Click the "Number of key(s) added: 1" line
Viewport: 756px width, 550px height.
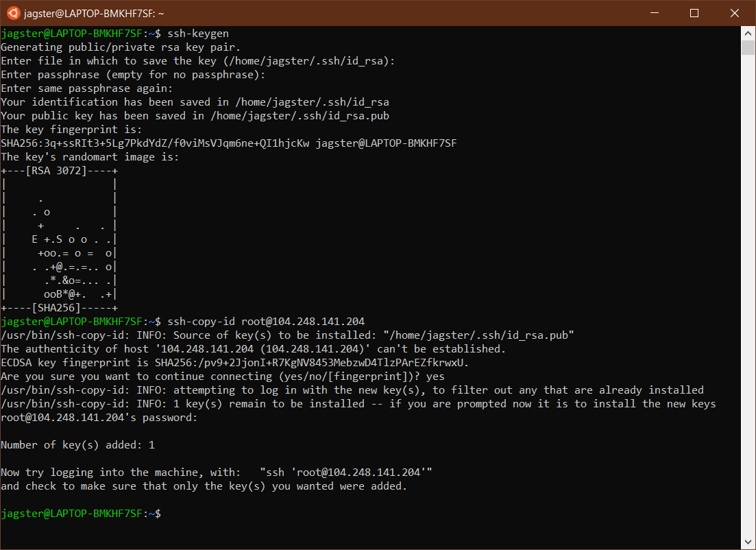[77, 445]
